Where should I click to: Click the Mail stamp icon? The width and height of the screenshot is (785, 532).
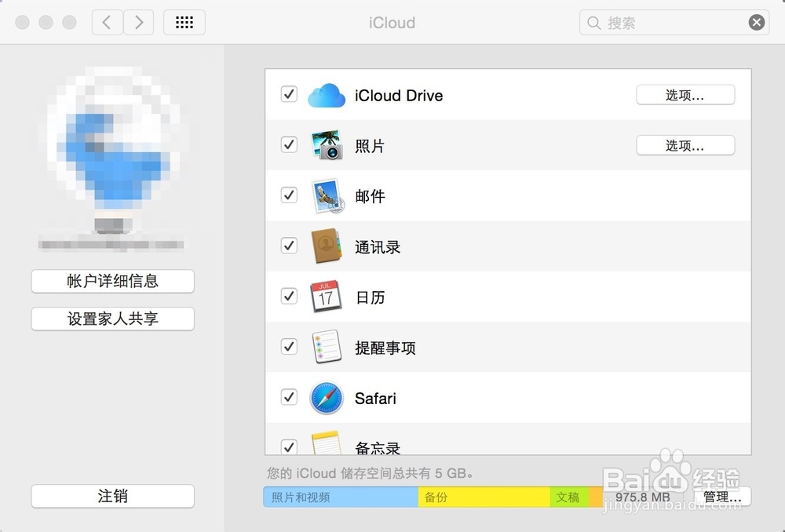click(x=327, y=195)
